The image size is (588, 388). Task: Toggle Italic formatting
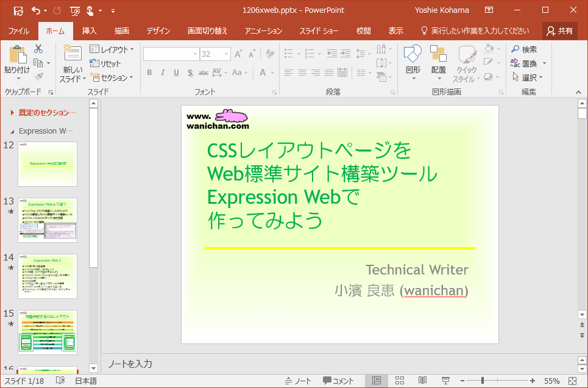click(163, 73)
